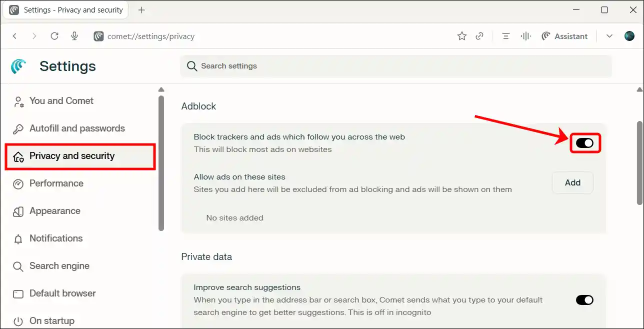
Task: Open the reader list icon in toolbar
Action: [x=505, y=36]
